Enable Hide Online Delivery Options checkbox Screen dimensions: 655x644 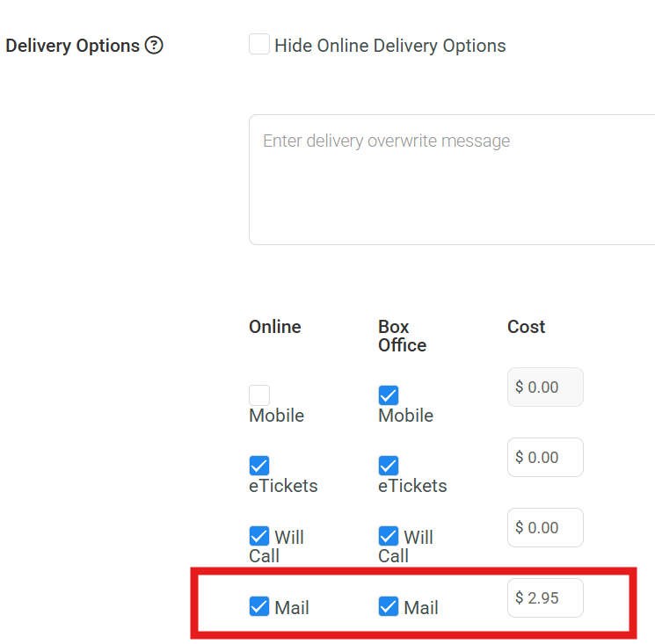pos(259,44)
